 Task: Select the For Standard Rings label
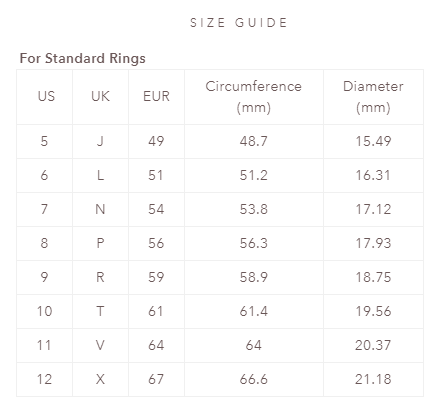(83, 59)
